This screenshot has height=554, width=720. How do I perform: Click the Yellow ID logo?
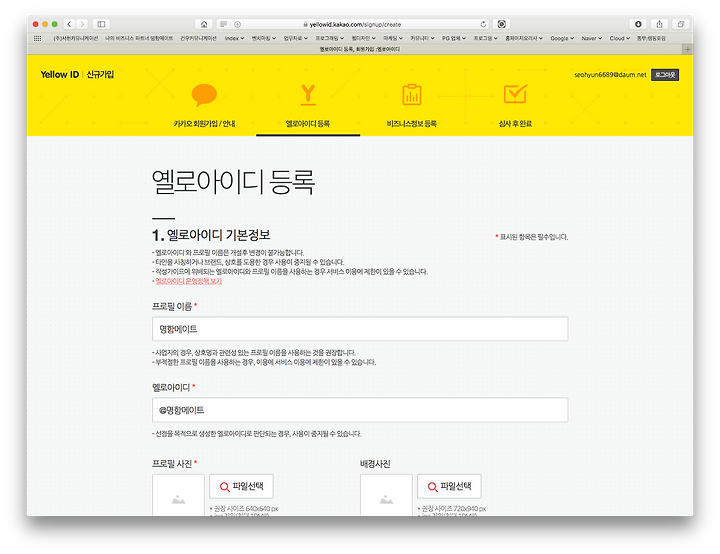click(59, 74)
